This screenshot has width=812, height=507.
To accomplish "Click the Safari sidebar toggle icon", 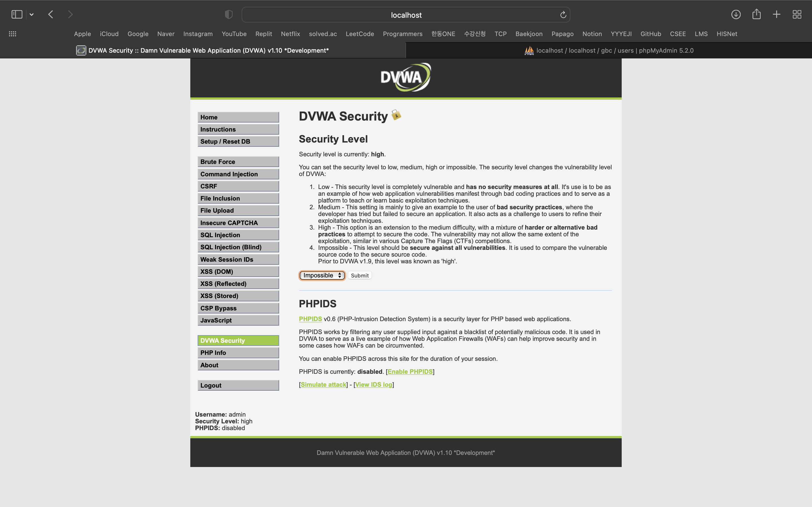I will tap(17, 14).
